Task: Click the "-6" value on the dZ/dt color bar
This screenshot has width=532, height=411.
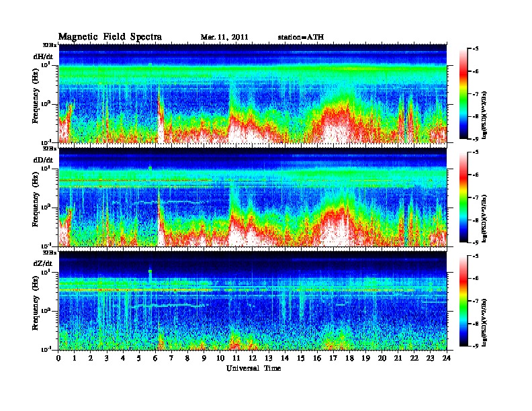Action: pyautogui.click(x=476, y=279)
